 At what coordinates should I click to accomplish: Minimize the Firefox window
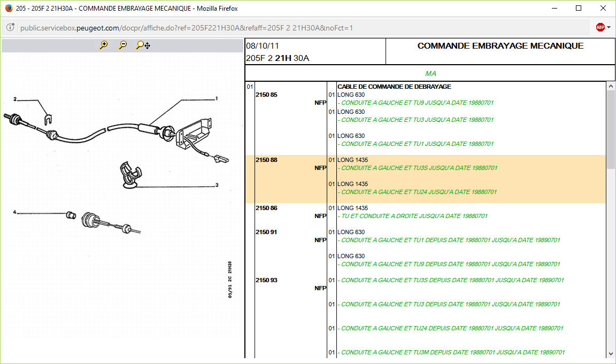pos(555,8)
